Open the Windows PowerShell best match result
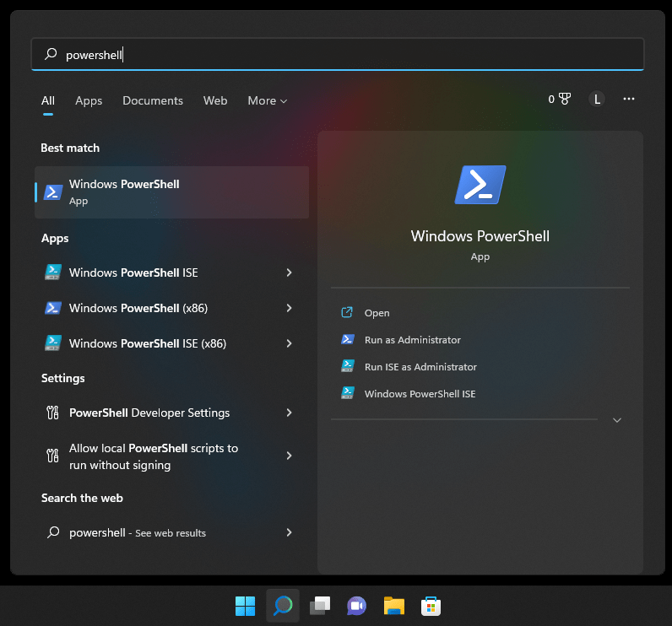The image size is (672, 626). (171, 192)
